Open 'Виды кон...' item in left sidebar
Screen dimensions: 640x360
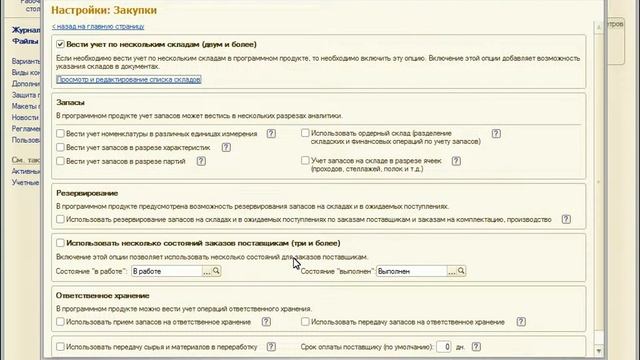(26, 72)
